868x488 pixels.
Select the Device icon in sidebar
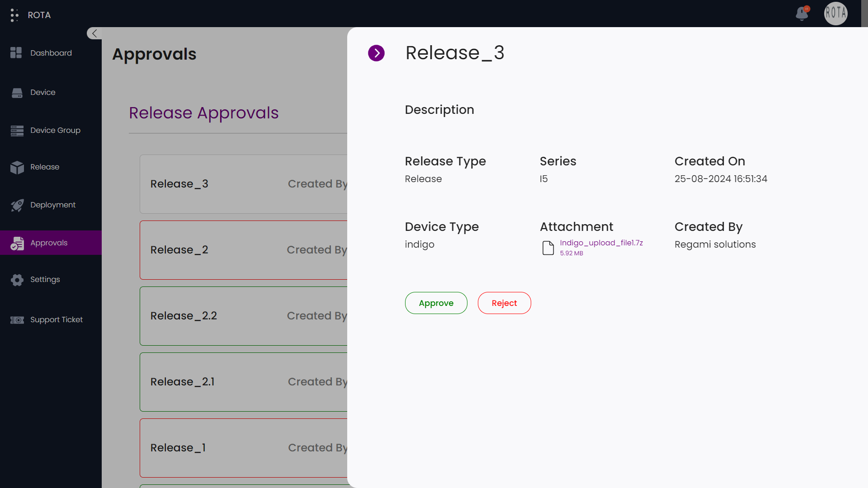(17, 92)
